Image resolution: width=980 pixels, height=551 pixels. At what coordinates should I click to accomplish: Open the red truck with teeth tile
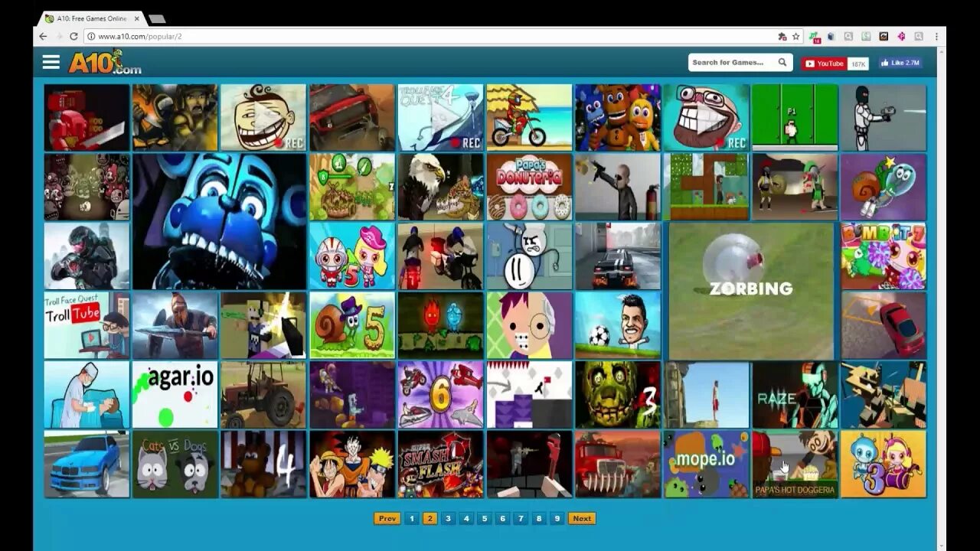[x=618, y=464]
